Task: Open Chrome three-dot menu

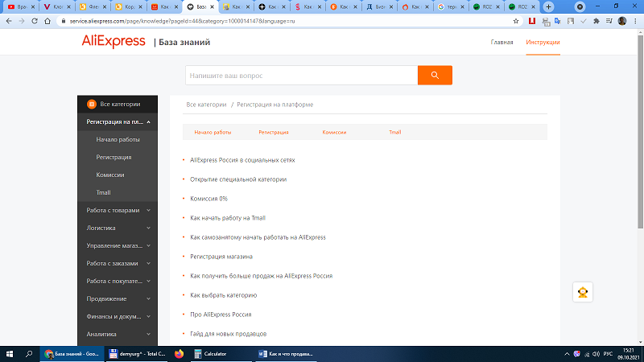Action: 635,21
